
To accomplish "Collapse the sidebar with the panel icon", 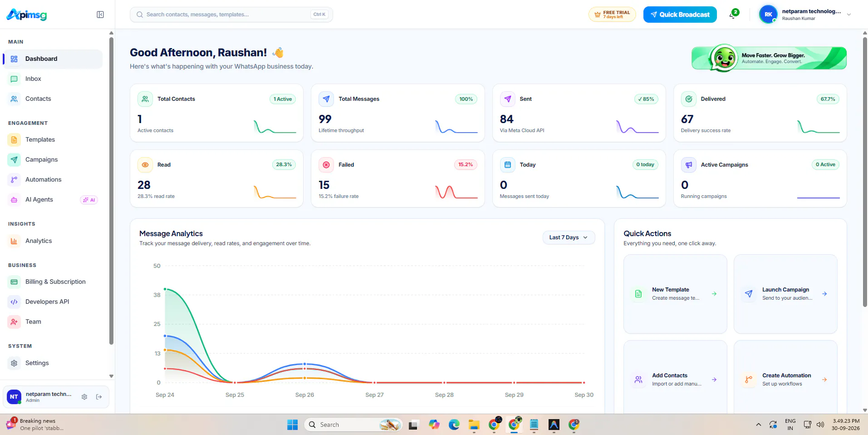I will [100, 15].
